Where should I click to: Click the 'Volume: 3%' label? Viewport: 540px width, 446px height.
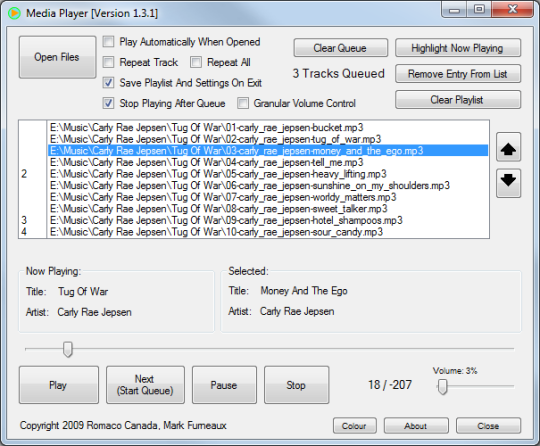tap(455, 371)
